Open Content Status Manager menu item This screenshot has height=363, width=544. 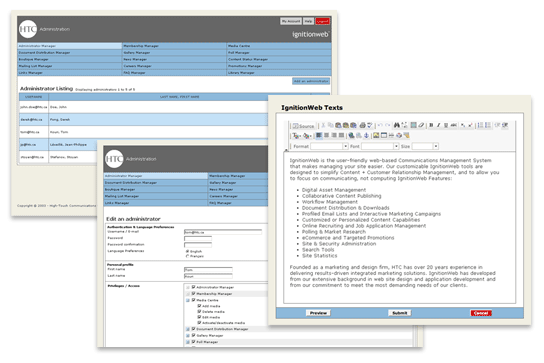click(279, 59)
